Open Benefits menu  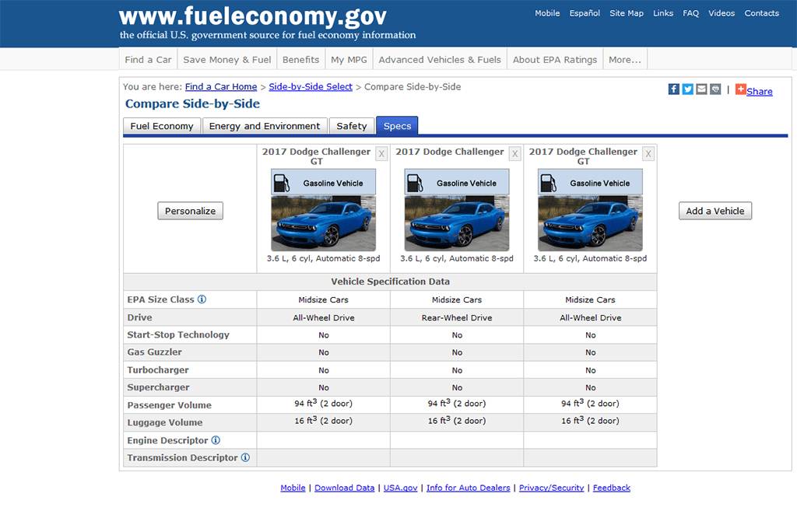(x=300, y=59)
